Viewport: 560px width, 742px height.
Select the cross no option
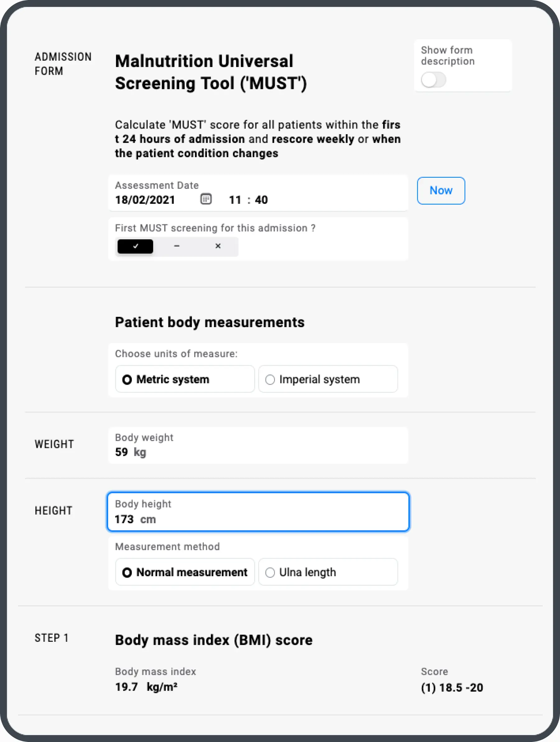218,246
